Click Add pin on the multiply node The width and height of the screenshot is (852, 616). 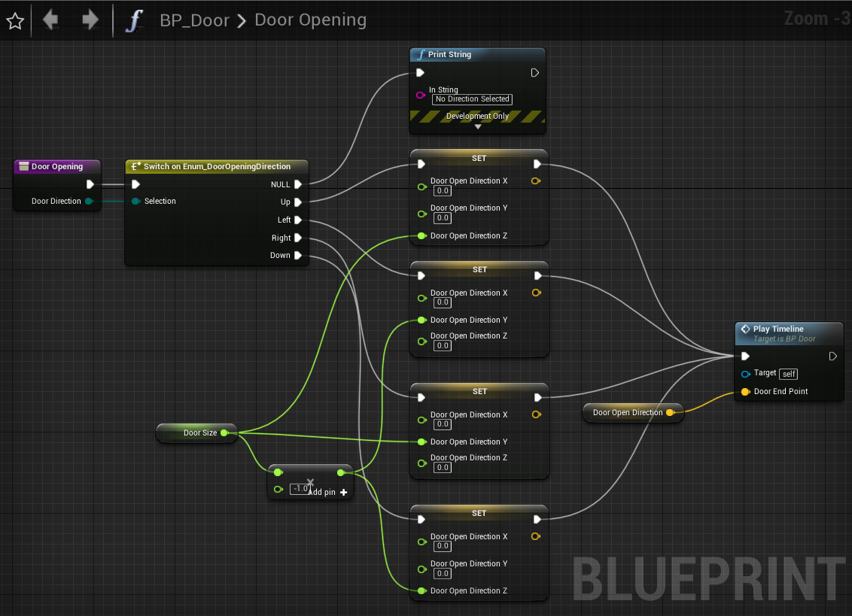pyautogui.click(x=327, y=492)
